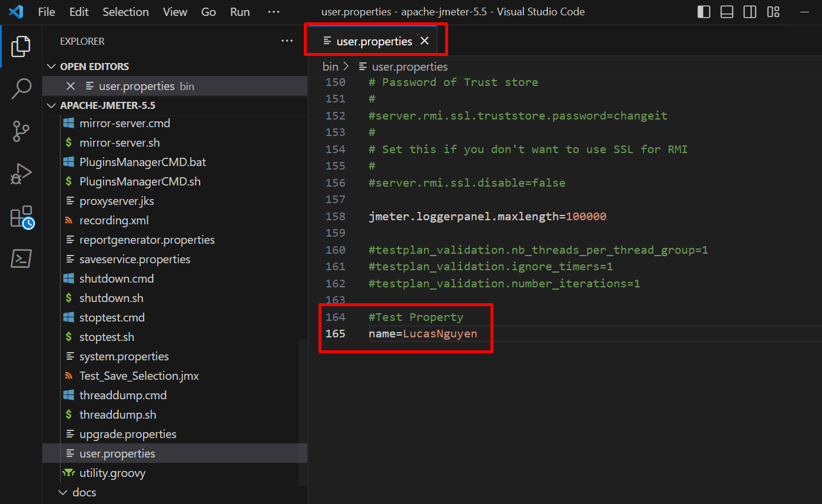
Task: Toggle the Primary Side Bar visibility
Action: 704,11
